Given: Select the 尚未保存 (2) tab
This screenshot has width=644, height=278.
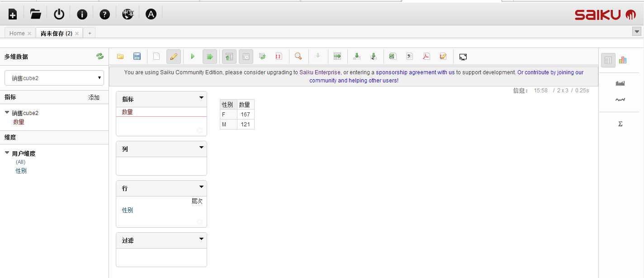Looking at the screenshot, I should tap(57, 33).
